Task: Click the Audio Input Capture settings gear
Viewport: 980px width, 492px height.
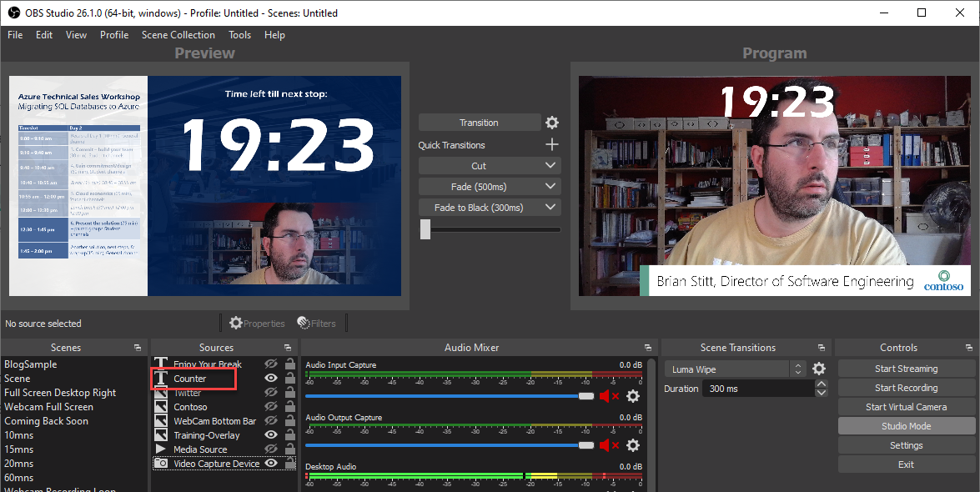Action: click(x=633, y=396)
